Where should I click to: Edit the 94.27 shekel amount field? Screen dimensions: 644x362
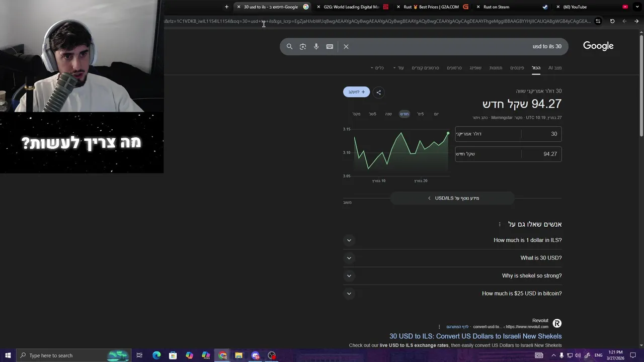coord(541,154)
